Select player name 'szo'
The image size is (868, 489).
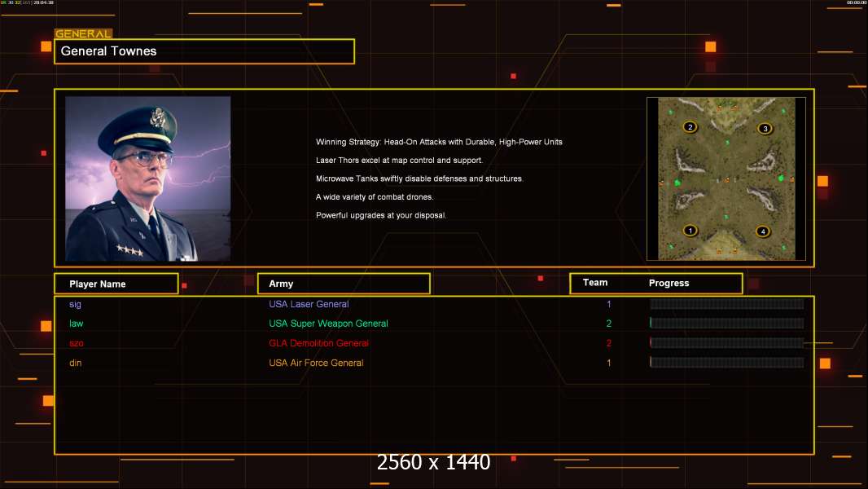pos(77,343)
